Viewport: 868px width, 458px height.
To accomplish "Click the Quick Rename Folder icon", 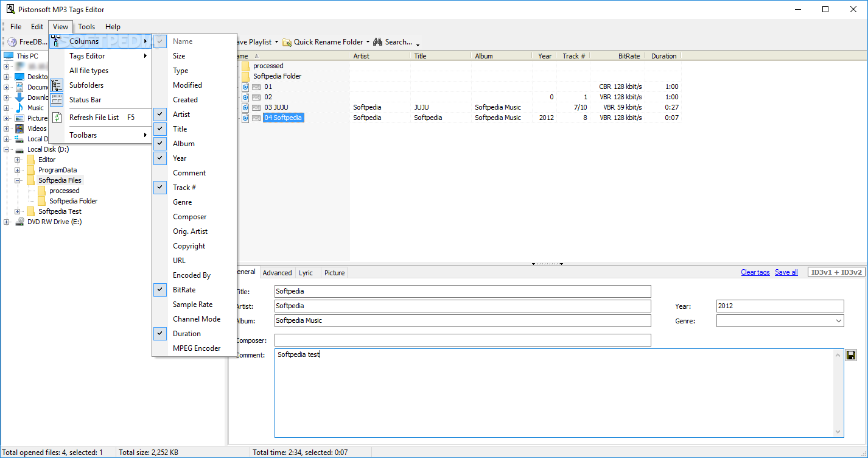I will [286, 42].
